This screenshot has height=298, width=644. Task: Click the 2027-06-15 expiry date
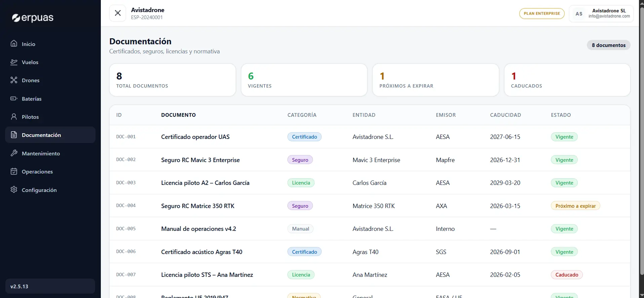click(x=505, y=137)
